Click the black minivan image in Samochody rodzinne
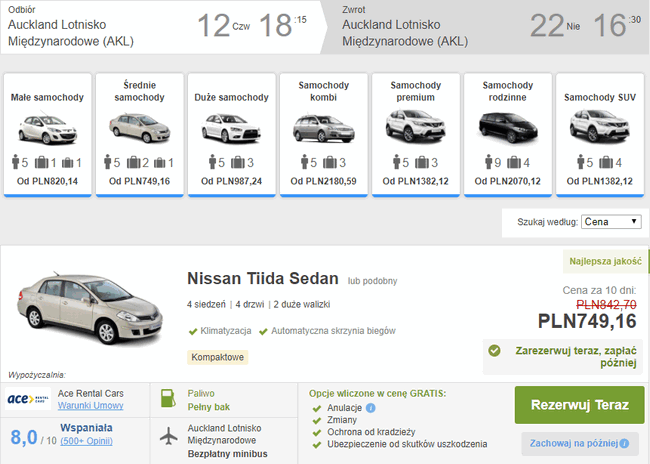The image size is (650, 464). point(508,127)
